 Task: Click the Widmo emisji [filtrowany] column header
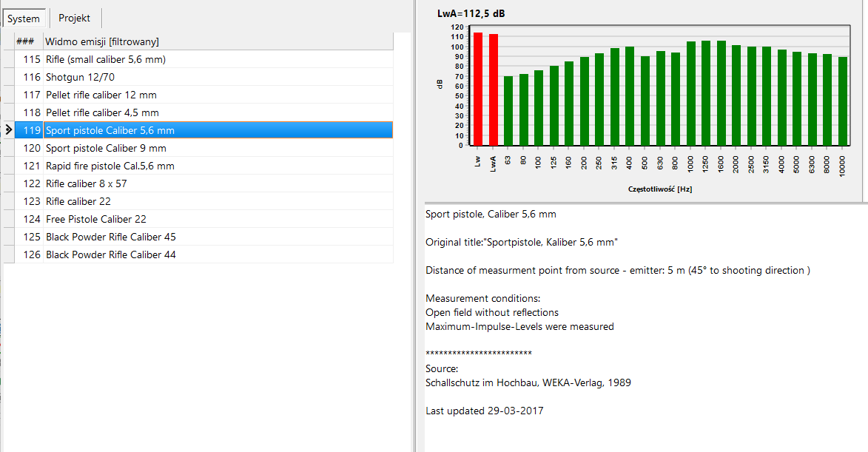pyautogui.click(x=218, y=41)
